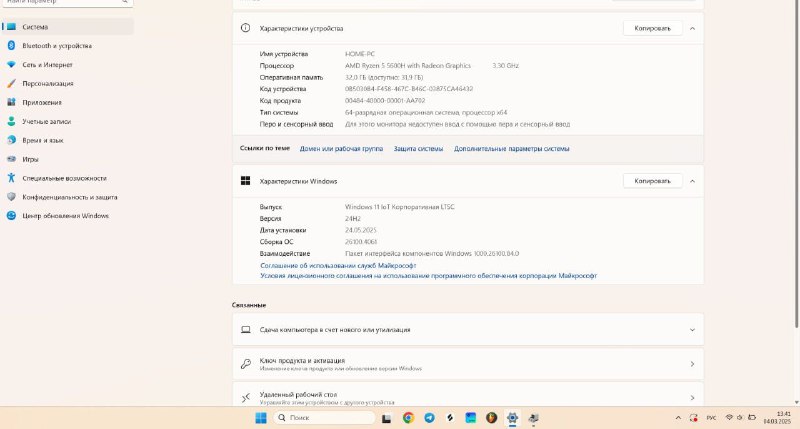Click the Конфиденциальность и защита shield icon
The image size is (800, 429).
click(11, 197)
